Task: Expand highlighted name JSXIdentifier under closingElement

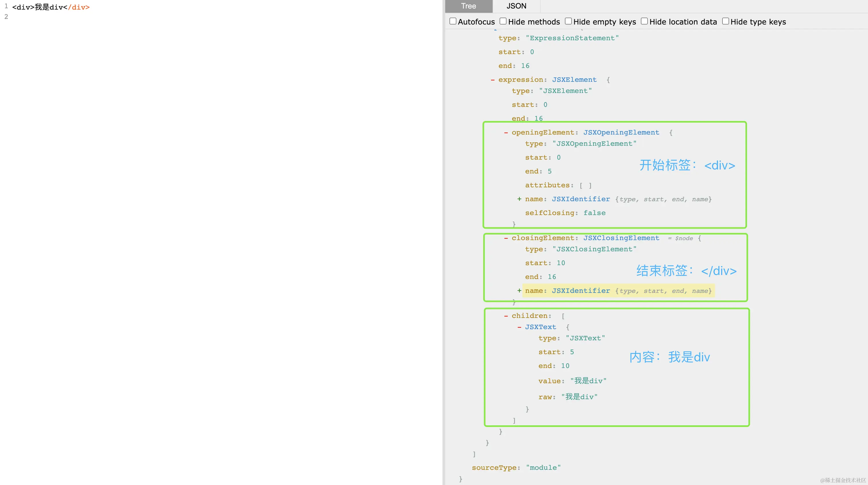Action: [x=519, y=291]
